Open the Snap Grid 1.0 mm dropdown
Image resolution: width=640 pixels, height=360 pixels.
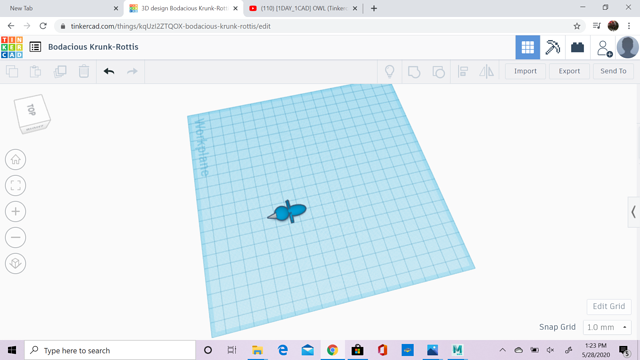click(607, 327)
